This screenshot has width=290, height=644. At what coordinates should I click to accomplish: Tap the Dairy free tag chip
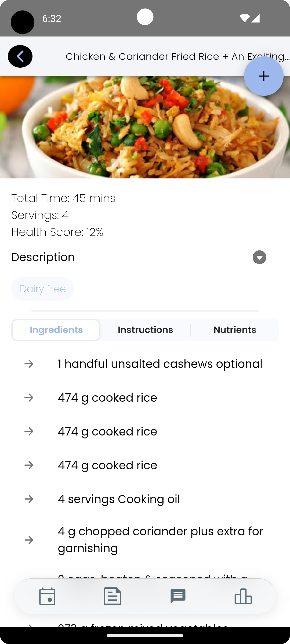pos(43,289)
